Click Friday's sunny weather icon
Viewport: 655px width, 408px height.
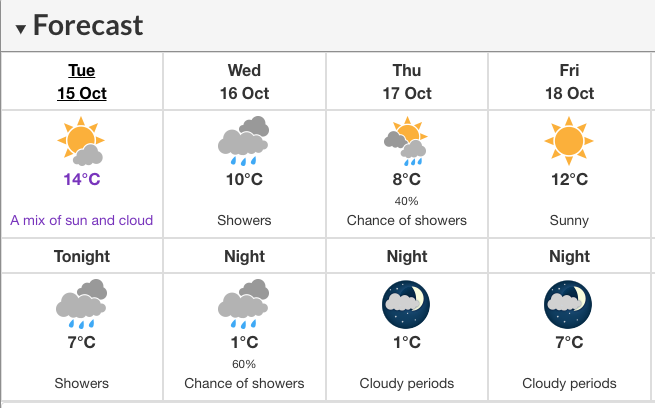569,141
